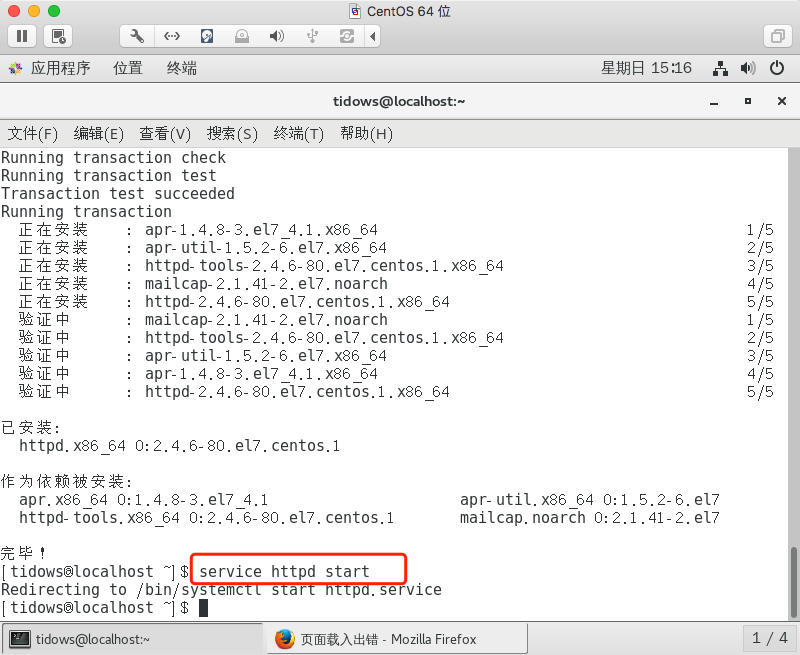Open the 帮助(H) menu
The width and height of the screenshot is (800, 655).
coord(366,134)
